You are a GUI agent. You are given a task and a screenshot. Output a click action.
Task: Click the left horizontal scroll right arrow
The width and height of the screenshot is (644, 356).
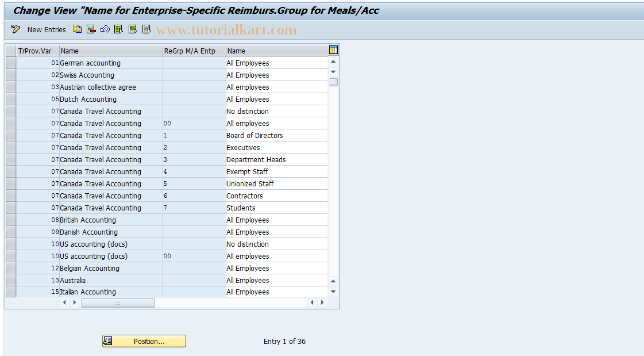(74, 303)
